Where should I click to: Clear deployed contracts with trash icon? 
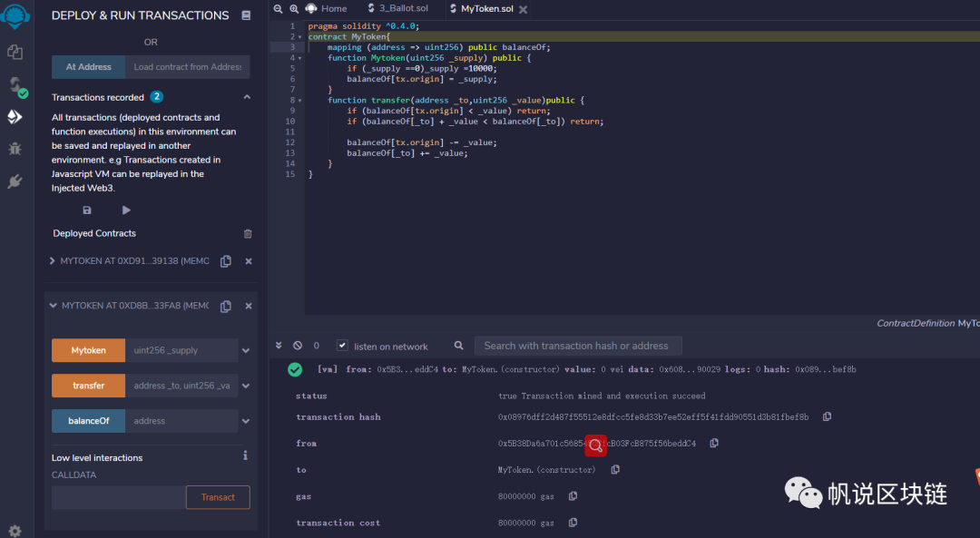click(248, 233)
